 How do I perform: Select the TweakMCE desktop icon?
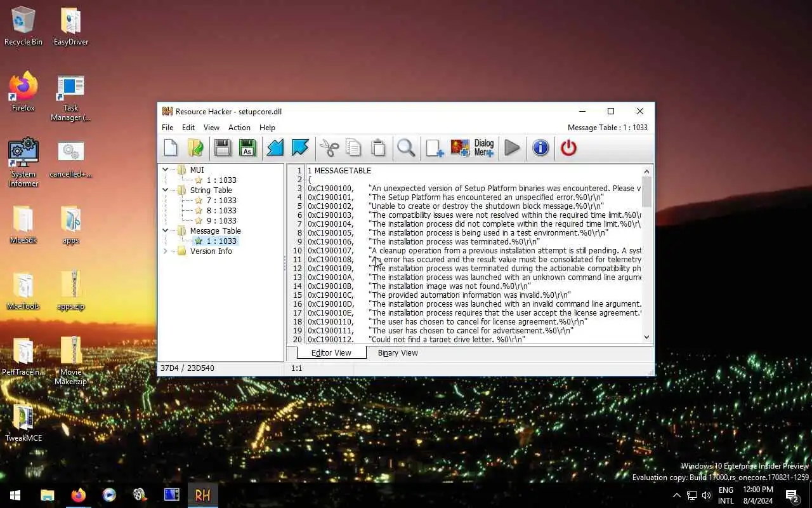click(23, 422)
